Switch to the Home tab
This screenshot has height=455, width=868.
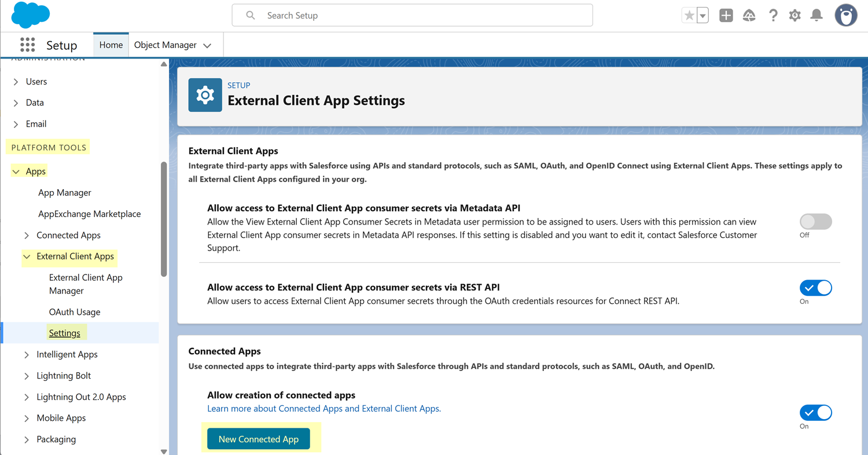pos(111,45)
